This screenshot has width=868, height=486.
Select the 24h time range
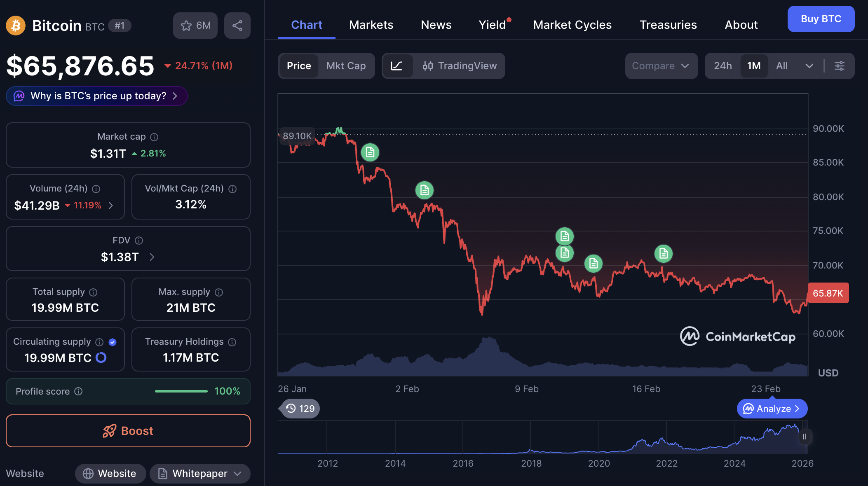723,66
